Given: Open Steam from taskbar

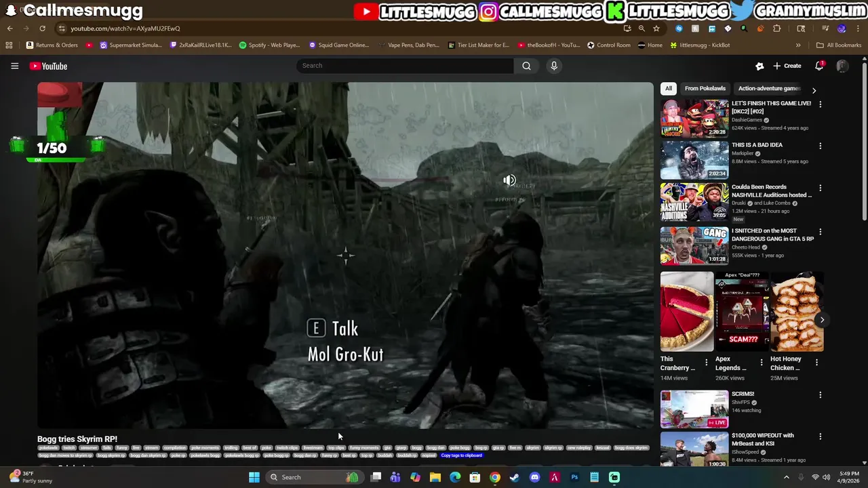Looking at the screenshot, I should (515, 477).
